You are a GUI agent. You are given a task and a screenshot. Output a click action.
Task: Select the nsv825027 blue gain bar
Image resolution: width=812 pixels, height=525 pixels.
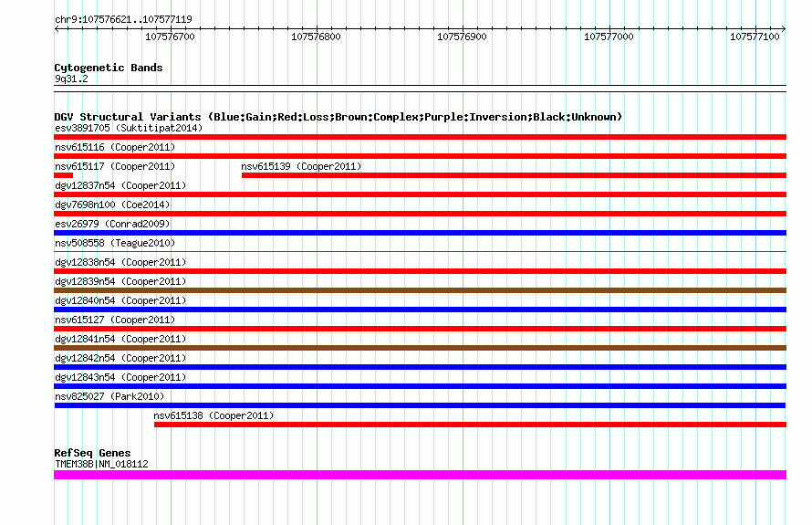click(420, 405)
